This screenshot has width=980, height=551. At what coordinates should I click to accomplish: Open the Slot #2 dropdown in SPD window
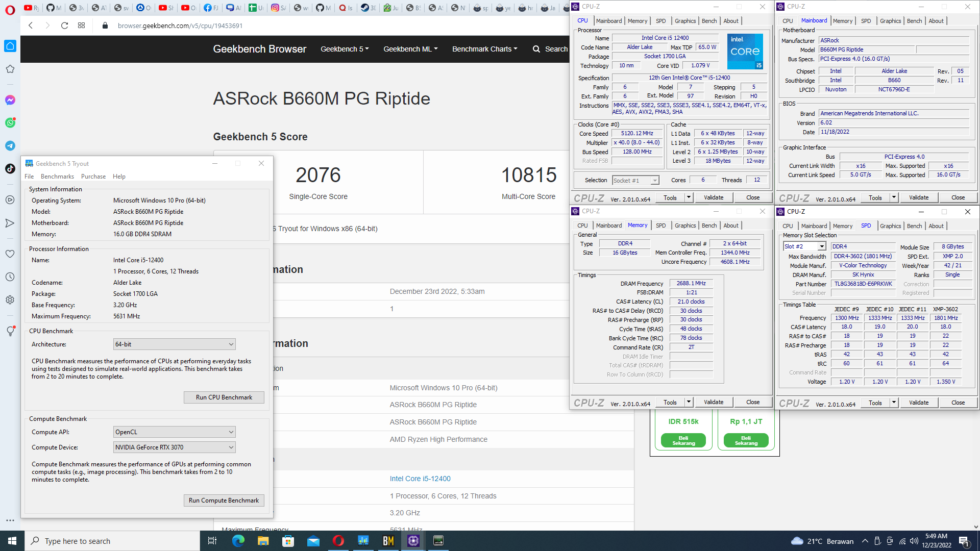(x=804, y=246)
